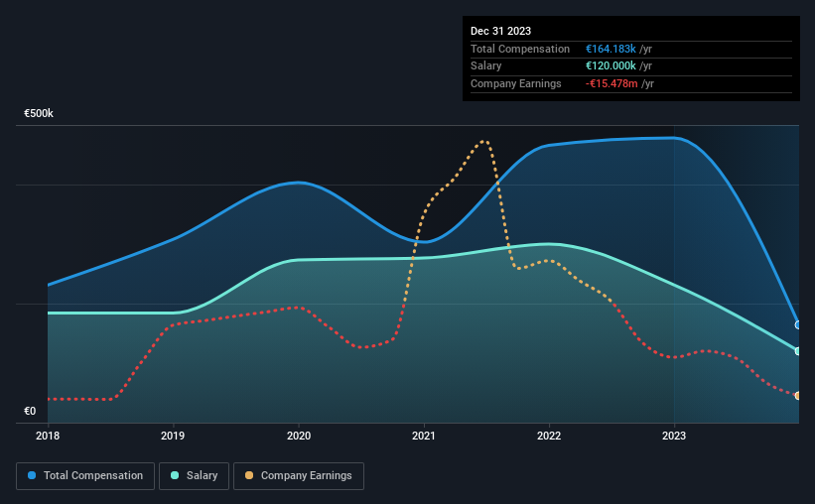Click the -€15.478m Company Earnings value
Screen dimensions: 815x504
[611, 83]
